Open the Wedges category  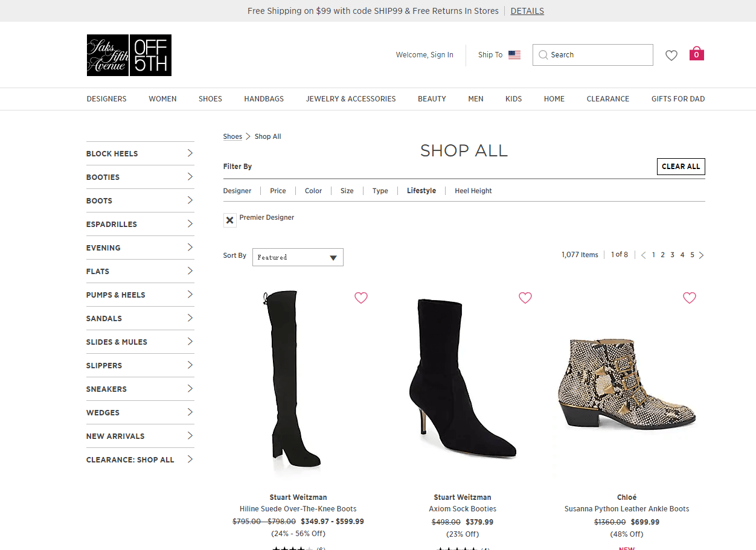(140, 412)
